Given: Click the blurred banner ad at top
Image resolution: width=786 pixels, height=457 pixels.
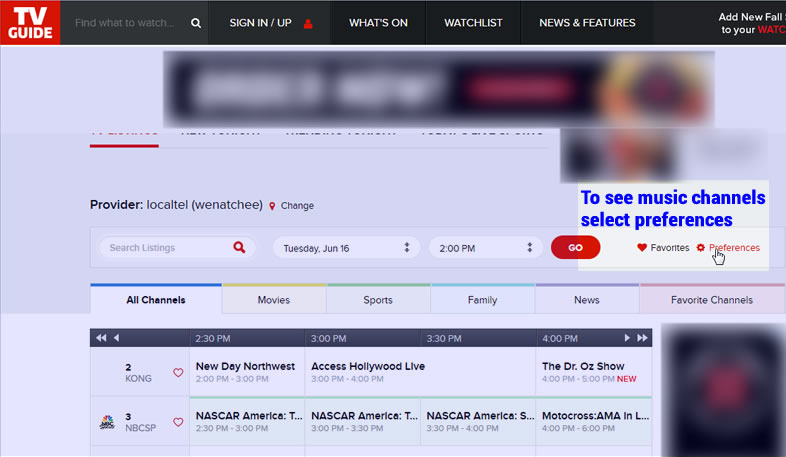Looking at the screenshot, I should point(439,89).
